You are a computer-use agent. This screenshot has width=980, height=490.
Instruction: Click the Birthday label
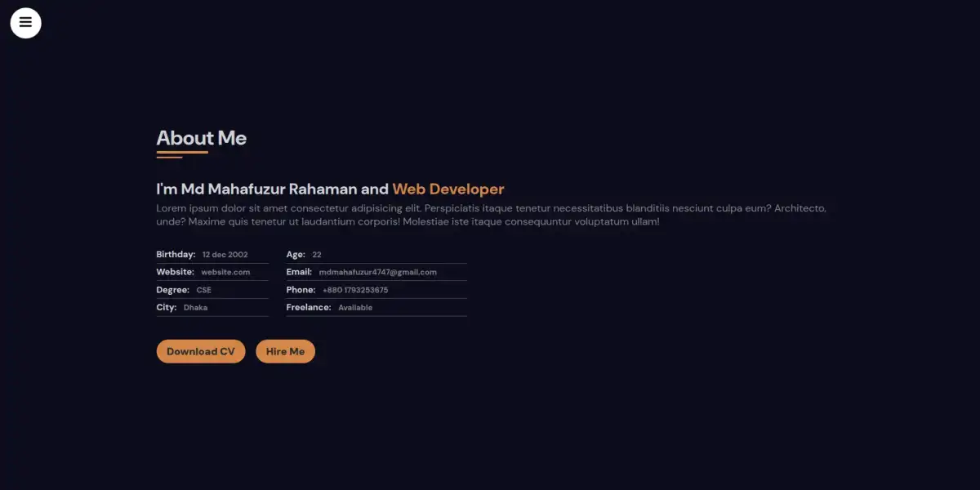tap(176, 255)
